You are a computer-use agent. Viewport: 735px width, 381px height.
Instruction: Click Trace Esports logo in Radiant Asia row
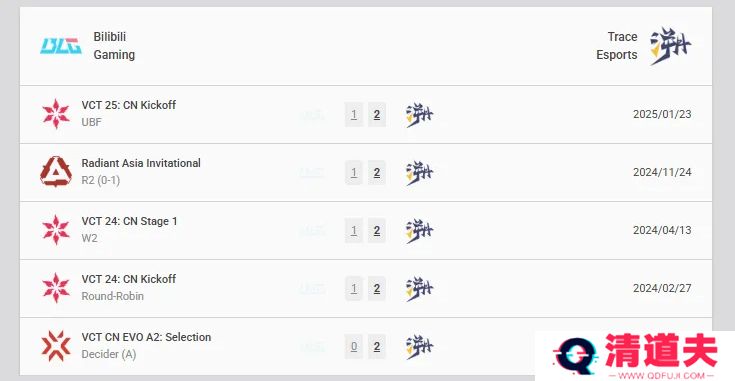(419, 173)
